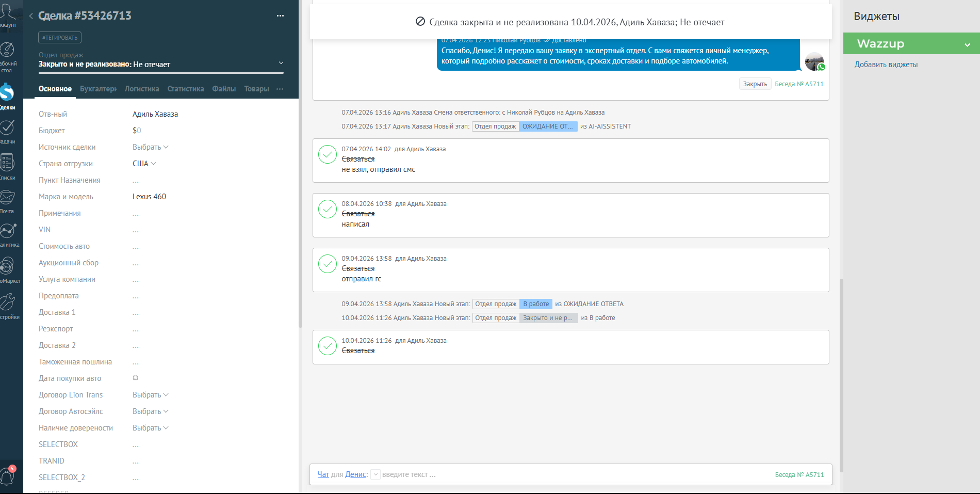This screenshot has width=980, height=494.
Task: Open notifications bell with badge 5
Action: [8, 475]
